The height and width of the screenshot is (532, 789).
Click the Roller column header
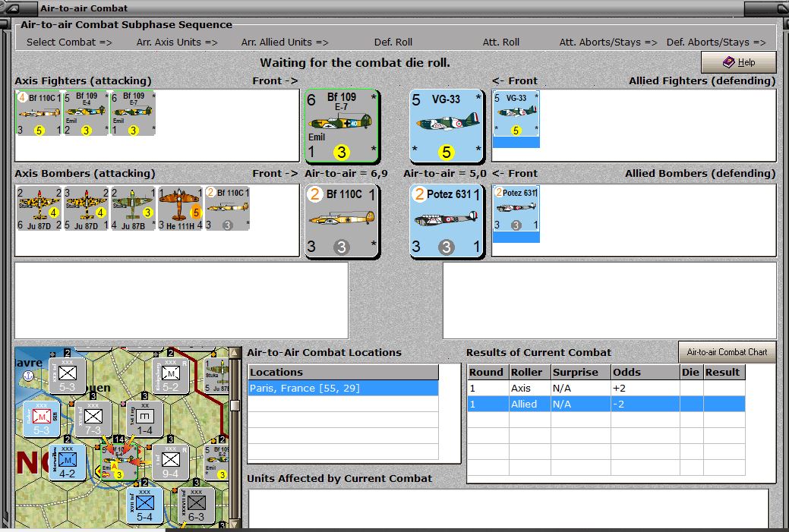tap(530, 372)
